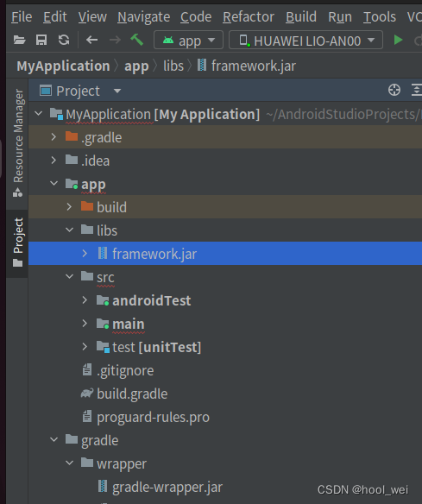
Task: Select the MyApplication project root row
Action: coord(225,114)
